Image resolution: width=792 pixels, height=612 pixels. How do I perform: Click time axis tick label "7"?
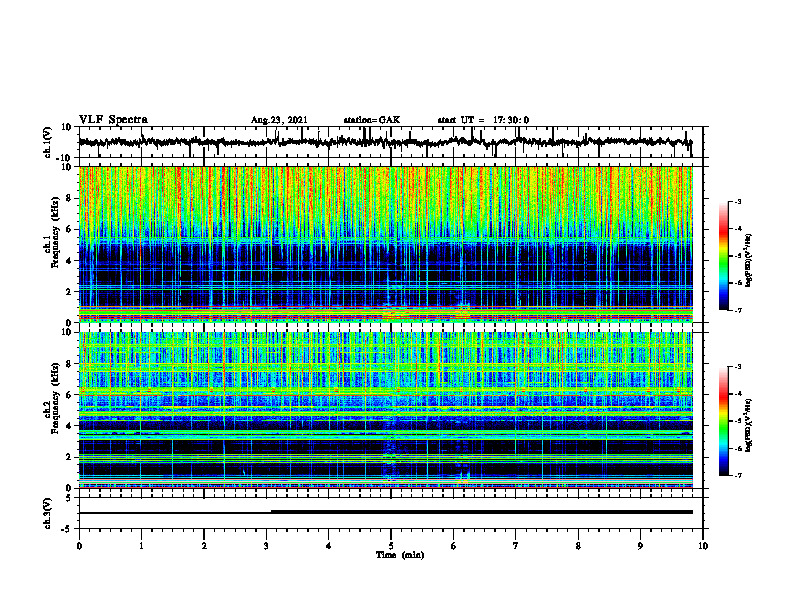(516, 546)
